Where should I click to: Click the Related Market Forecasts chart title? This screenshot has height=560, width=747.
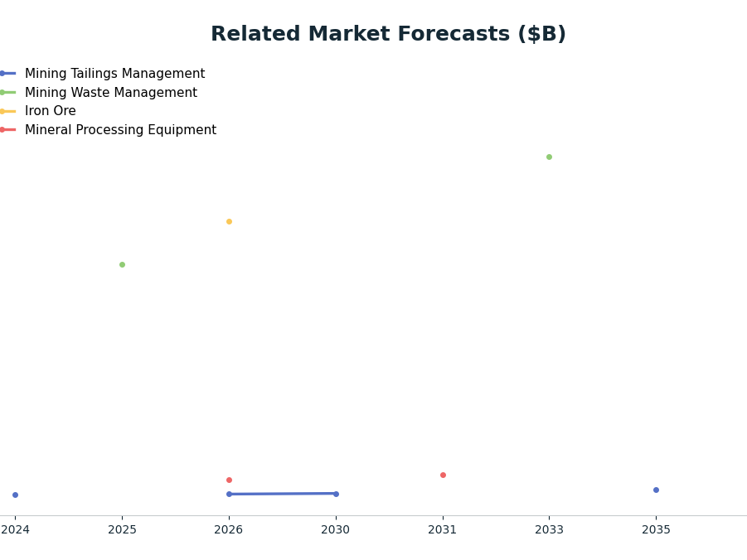388,34
